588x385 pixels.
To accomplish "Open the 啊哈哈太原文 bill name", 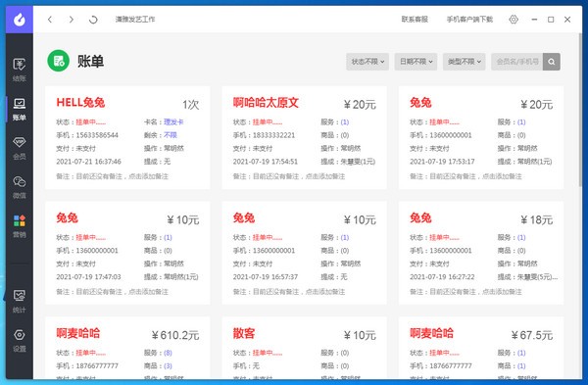I will click(266, 102).
